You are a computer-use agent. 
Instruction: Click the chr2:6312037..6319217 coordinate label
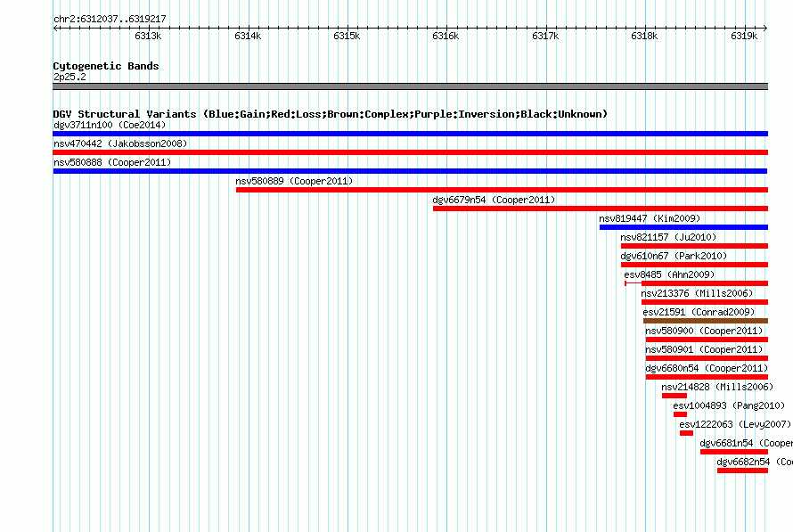[110, 19]
